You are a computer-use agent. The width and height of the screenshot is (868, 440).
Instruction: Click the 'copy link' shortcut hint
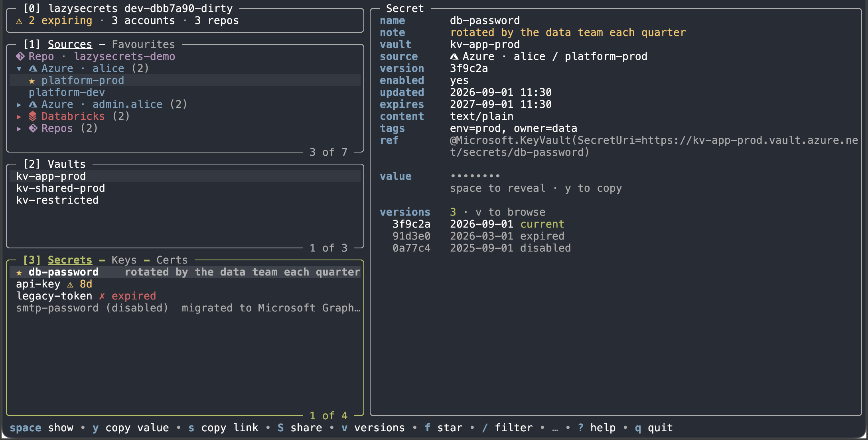pyautogui.click(x=230, y=428)
